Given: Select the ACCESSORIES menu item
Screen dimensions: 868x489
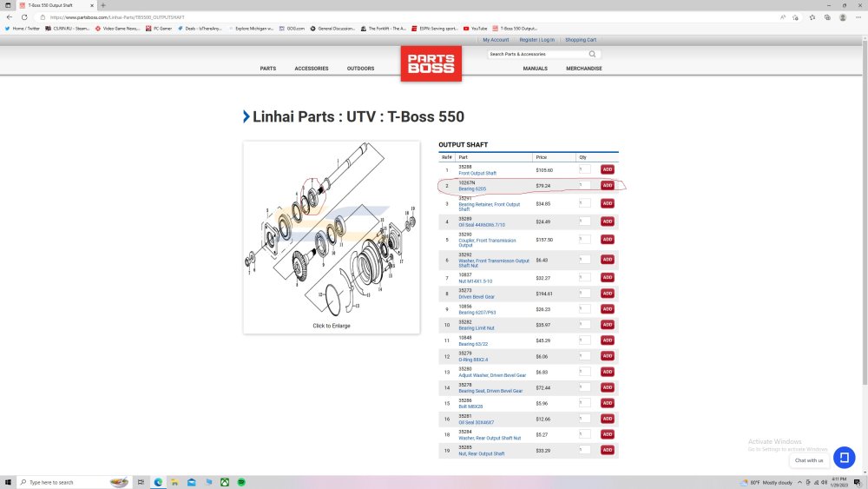Looking at the screenshot, I should (x=311, y=69).
